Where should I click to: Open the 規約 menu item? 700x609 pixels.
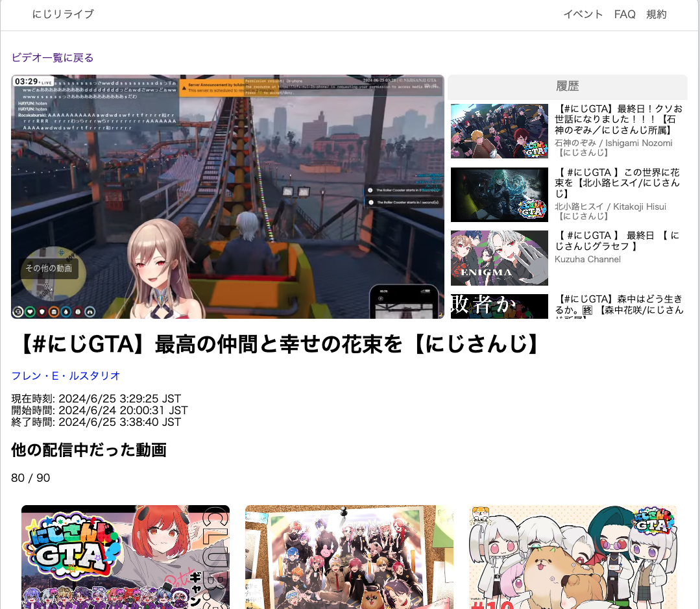tap(657, 14)
